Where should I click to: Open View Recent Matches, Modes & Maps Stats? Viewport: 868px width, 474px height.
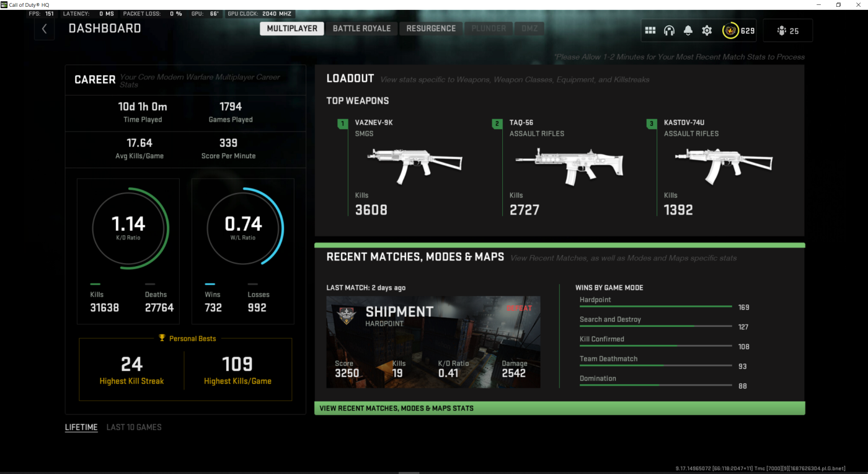pos(560,408)
